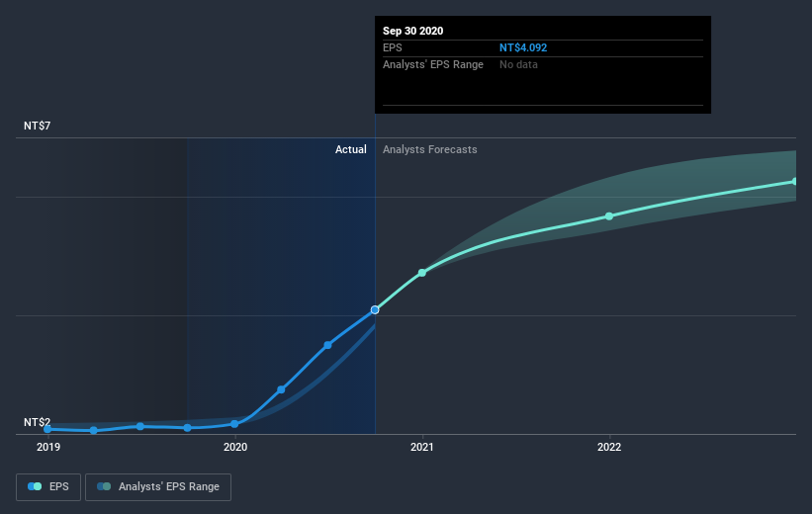Select the forecast data point at 2021

pos(422,273)
